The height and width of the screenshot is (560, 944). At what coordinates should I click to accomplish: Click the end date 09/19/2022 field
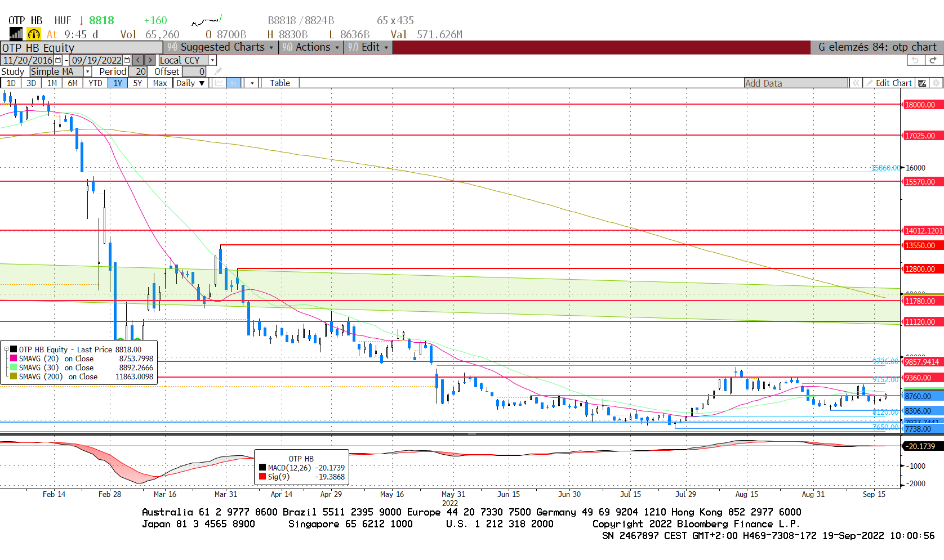[96, 60]
